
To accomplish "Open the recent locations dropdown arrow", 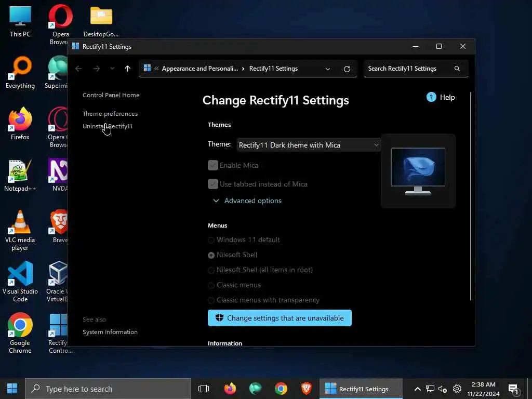I will [x=112, y=69].
